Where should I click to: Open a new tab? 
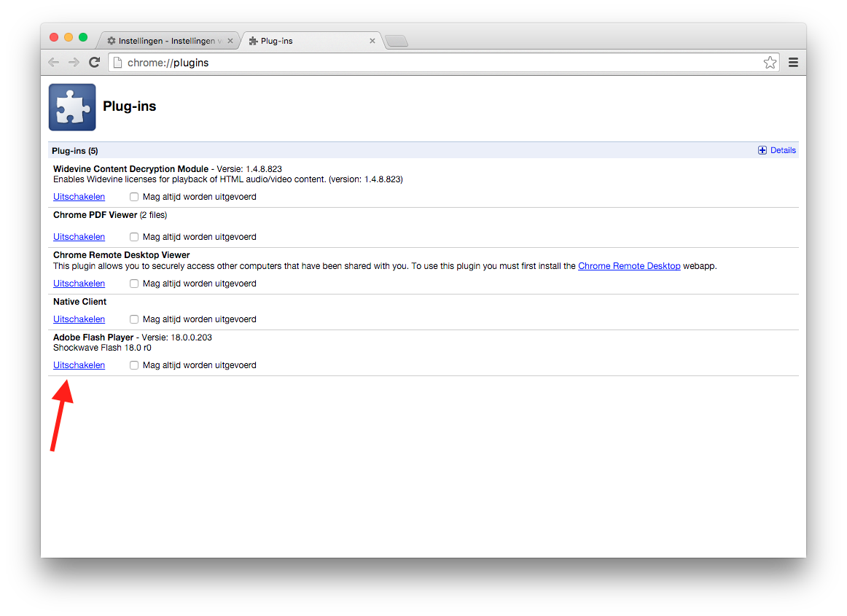pos(396,41)
